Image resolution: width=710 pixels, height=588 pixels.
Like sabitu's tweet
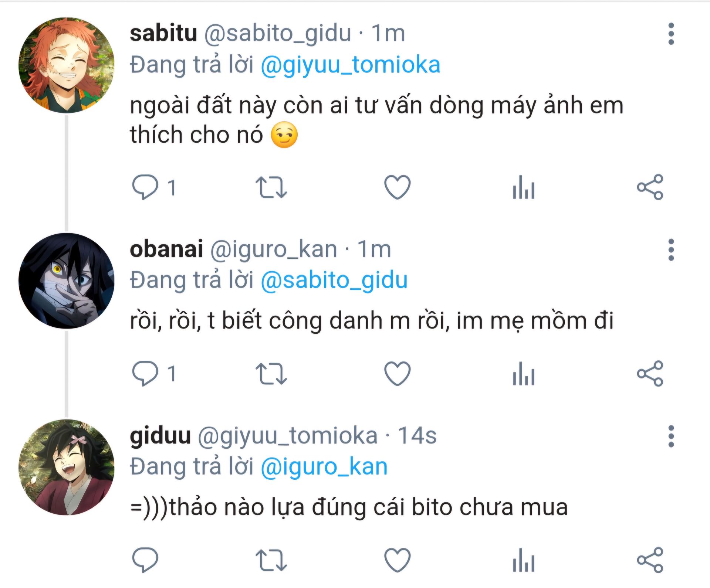pos(398,187)
